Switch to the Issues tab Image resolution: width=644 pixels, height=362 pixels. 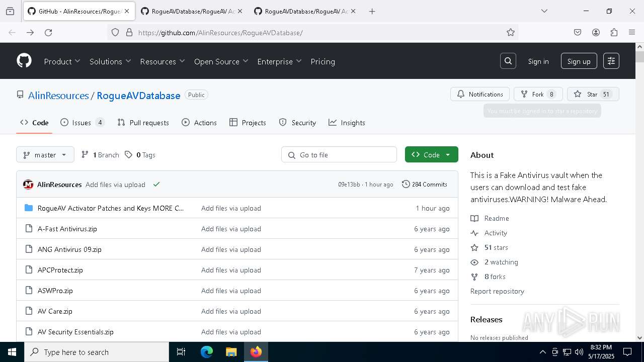(x=83, y=123)
